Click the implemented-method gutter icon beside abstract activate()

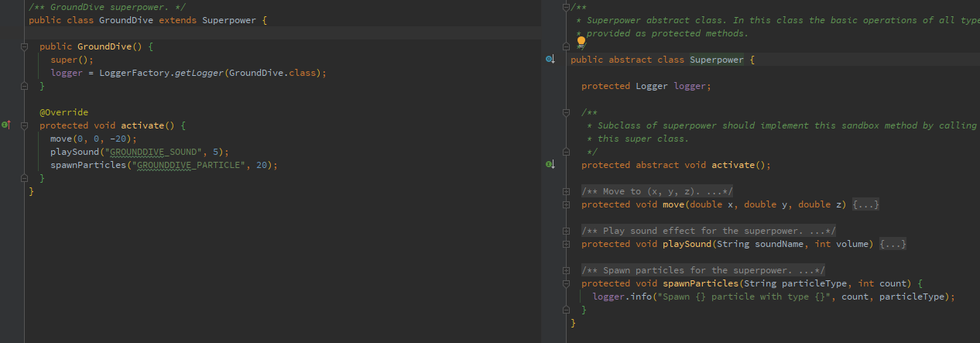(x=550, y=164)
